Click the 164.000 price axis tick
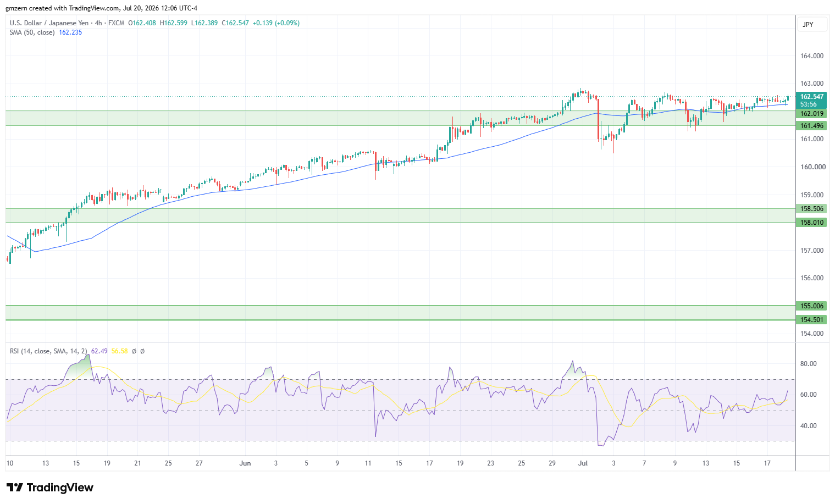The image size is (835, 504). 811,56
